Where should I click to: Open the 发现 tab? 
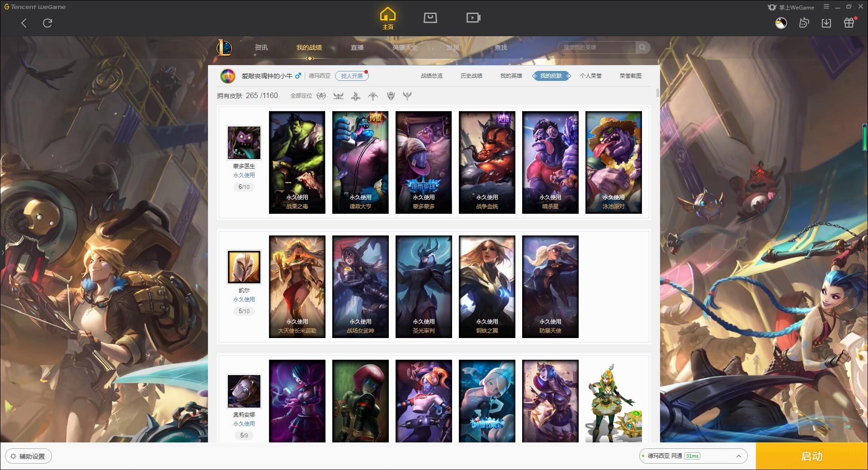pyautogui.click(x=453, y=47)
